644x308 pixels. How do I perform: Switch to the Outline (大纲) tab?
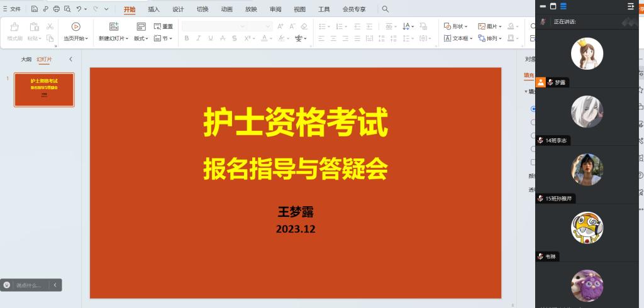click(x=26, y=59)
